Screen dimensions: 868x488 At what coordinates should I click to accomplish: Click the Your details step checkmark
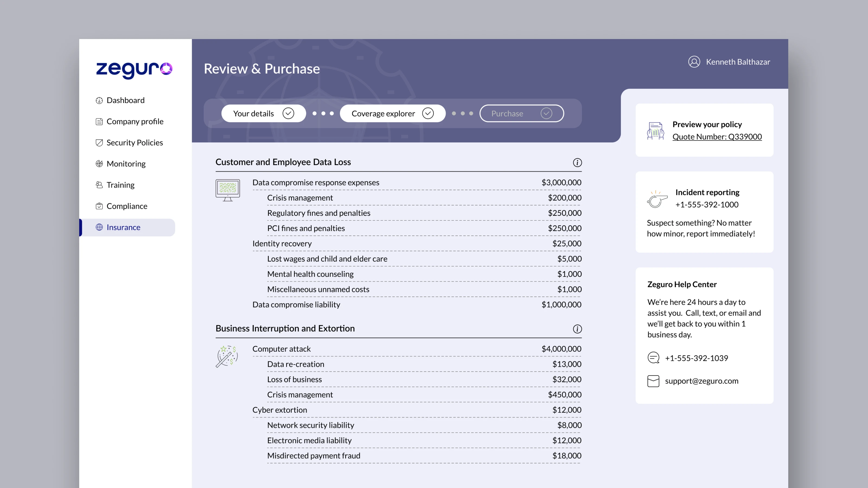point(288,114)
